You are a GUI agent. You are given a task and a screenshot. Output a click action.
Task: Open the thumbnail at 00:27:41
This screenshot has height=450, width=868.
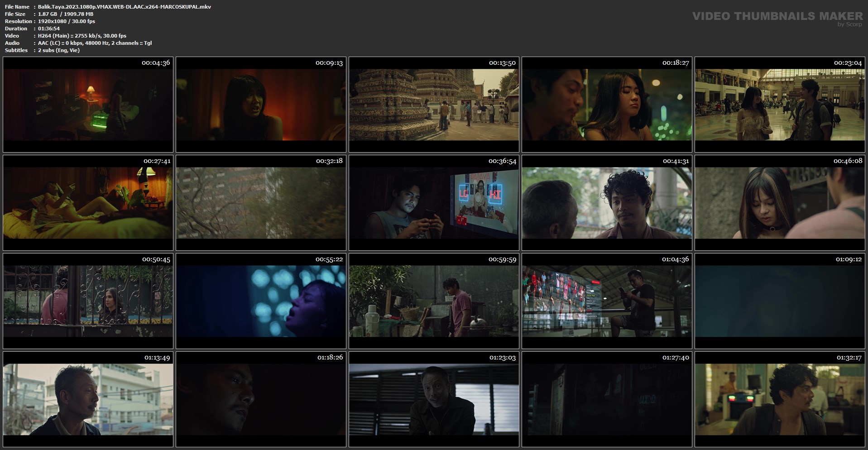click(88, 203)
